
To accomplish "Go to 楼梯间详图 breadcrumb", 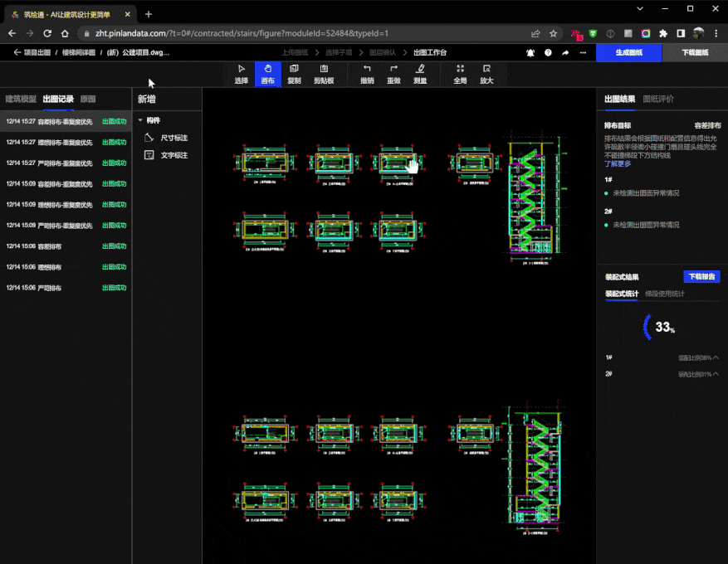I will click(x=79, y=52).
